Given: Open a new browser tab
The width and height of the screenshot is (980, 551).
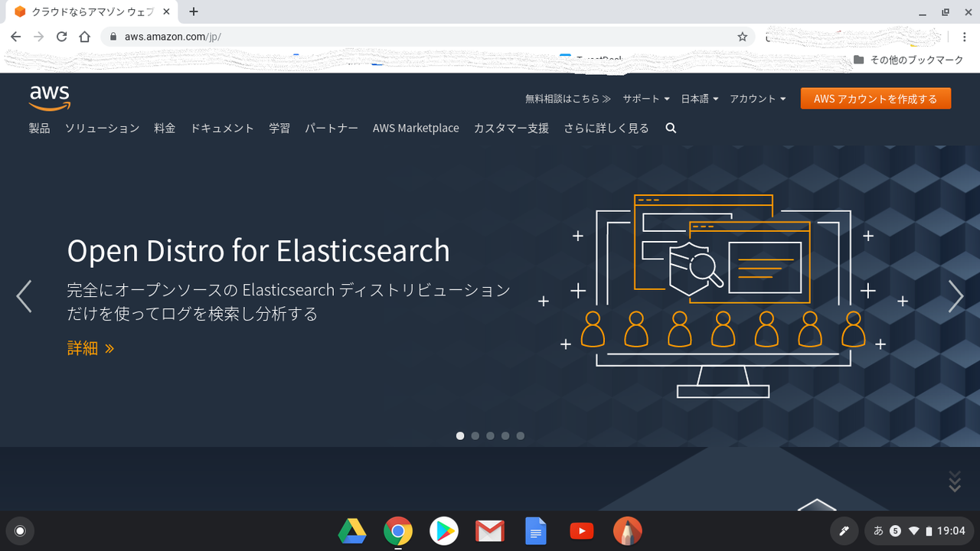Looking at the screenshot, I should tap(194, 11).
